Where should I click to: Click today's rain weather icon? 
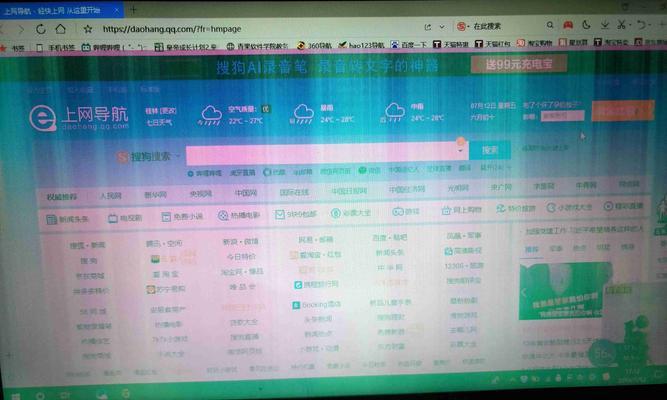click(210, 115)
